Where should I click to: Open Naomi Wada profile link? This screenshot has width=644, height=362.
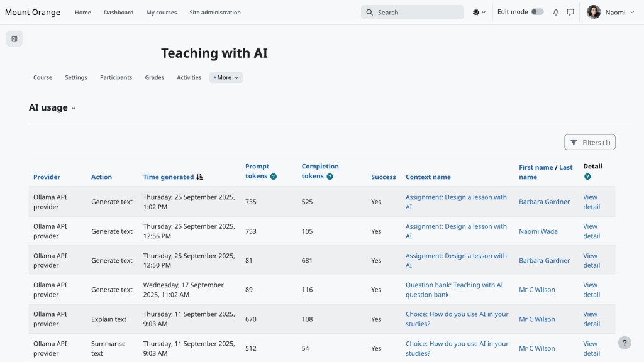(538, 231)
